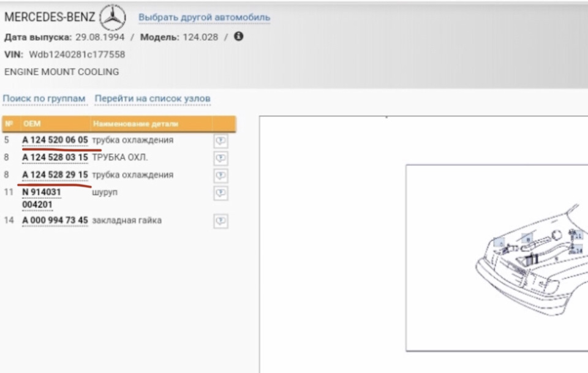Open the 'Выбрать другой автомобиль' link
The height and width of the screenshot is (373, 588).
coord(205,17)
